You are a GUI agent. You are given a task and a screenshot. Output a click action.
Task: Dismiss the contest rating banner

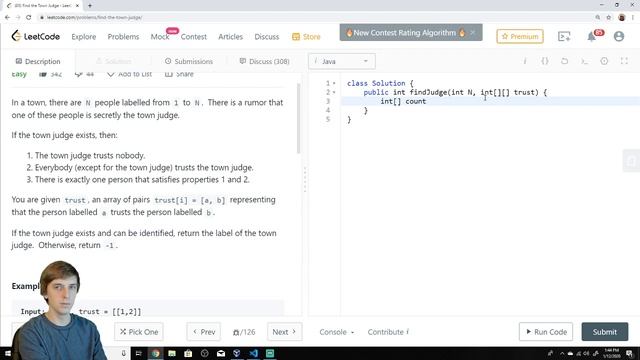point(473,33)
